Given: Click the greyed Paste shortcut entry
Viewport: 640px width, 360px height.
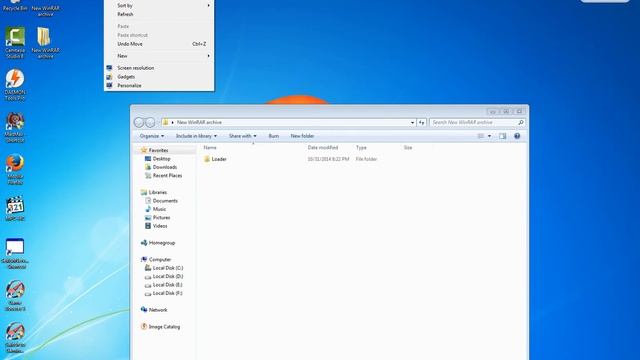Looking at the screenshot, I should 132,35.
